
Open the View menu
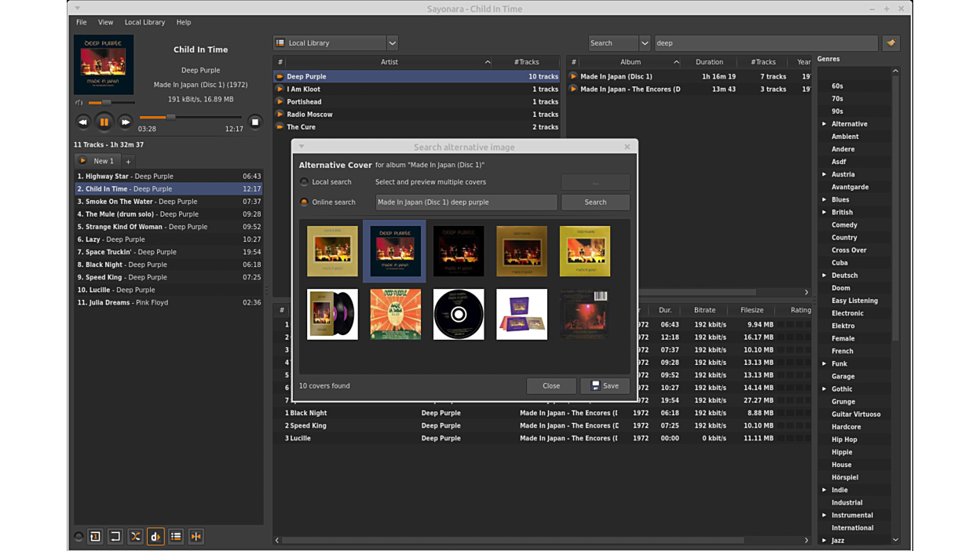click(105, 22)
